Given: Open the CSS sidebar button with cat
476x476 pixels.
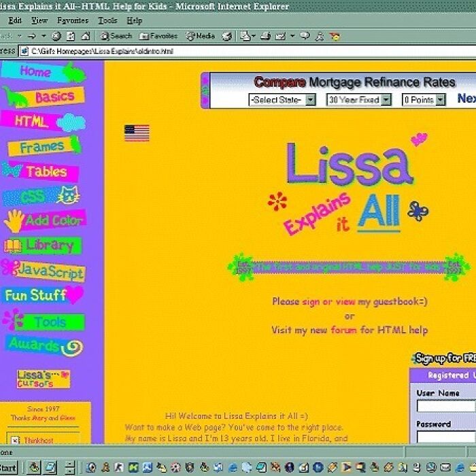Looking at the screenshot, I should coord(41,196).
